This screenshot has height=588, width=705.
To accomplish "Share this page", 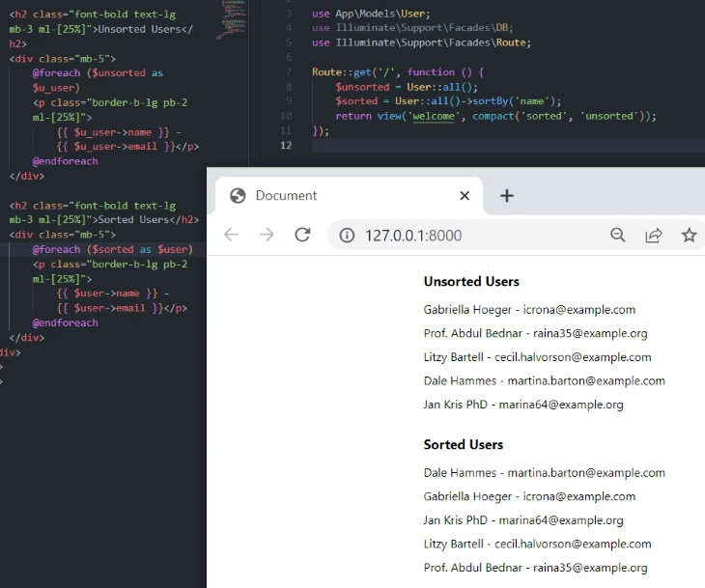I will coord(654,236).
